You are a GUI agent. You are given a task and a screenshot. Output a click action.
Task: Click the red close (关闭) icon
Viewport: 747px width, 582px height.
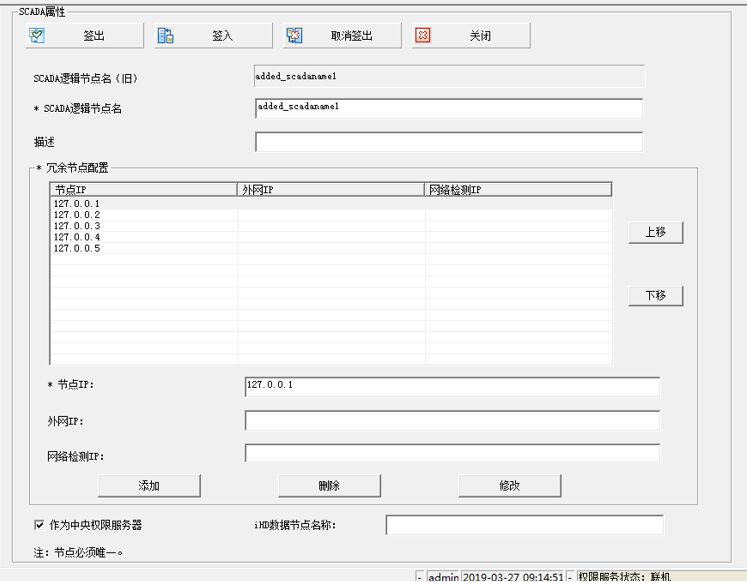tap(423, 36)
